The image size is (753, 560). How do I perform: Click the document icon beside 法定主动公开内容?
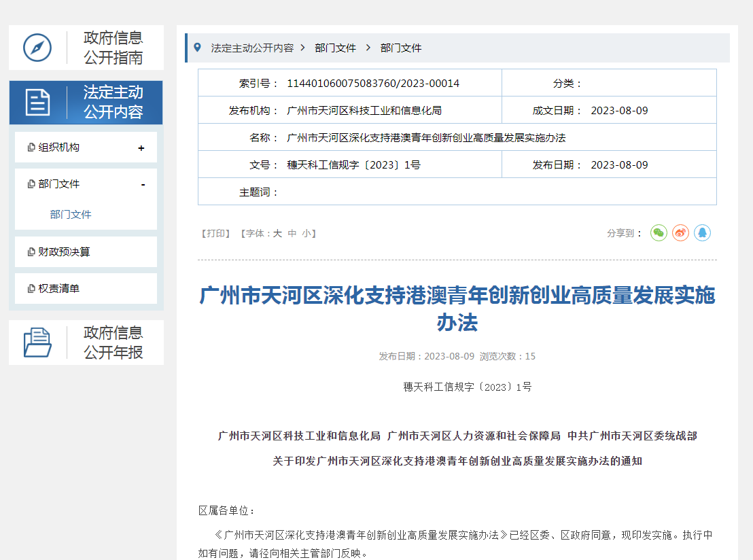(x=38, y=103)
